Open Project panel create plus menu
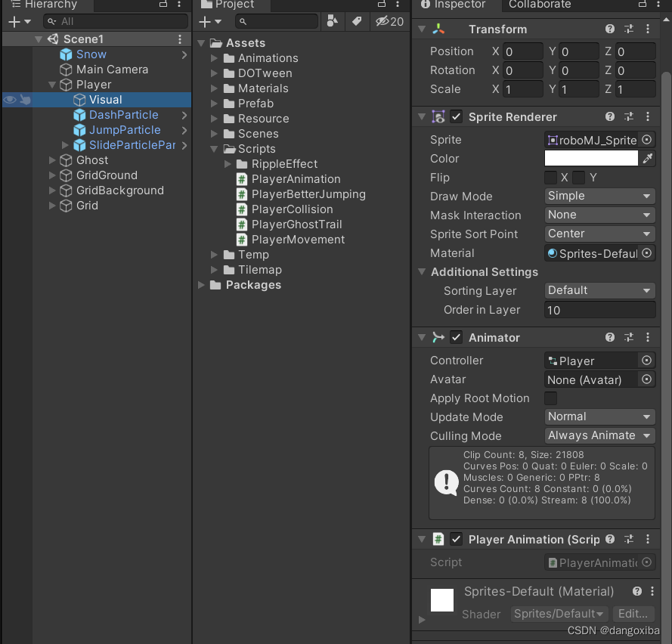The width and height of the screenshot is (672, 644). pos(209,21)
